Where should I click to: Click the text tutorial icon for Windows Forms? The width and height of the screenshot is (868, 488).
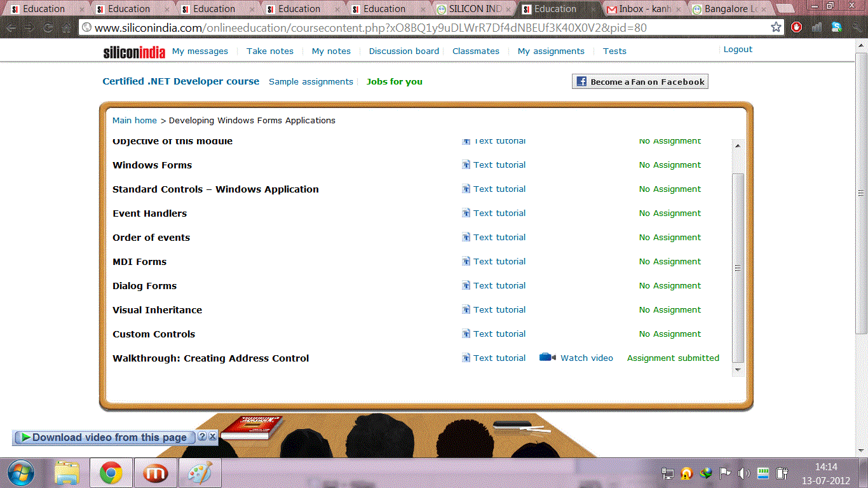tap(466, 165)
